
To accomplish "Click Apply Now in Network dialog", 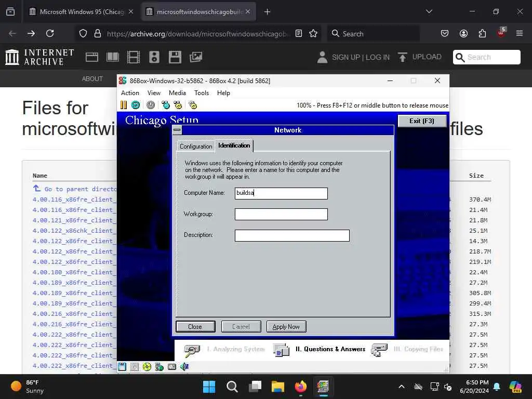I will (x=286, y=326).
